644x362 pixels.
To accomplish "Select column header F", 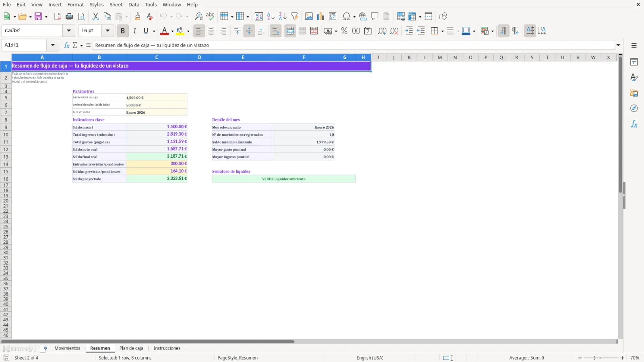I will point(303,58).
